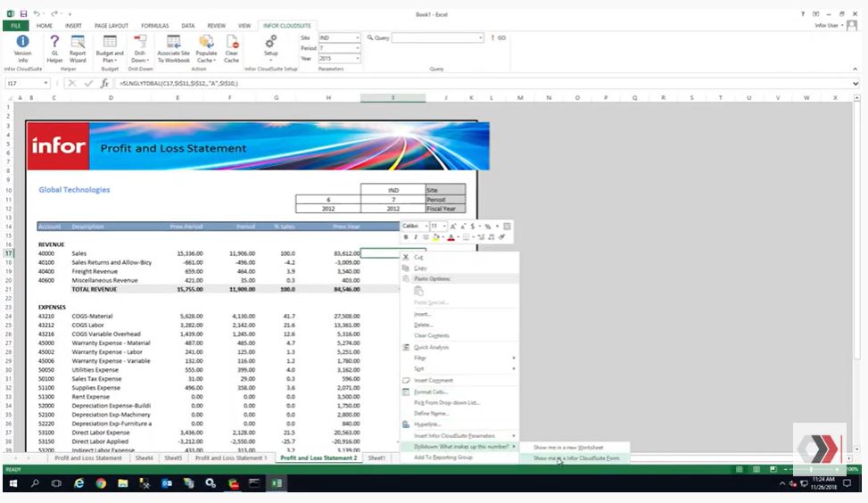
Task: Click accounting dollar format in mini toolbar
Action: tap(472, 227)
